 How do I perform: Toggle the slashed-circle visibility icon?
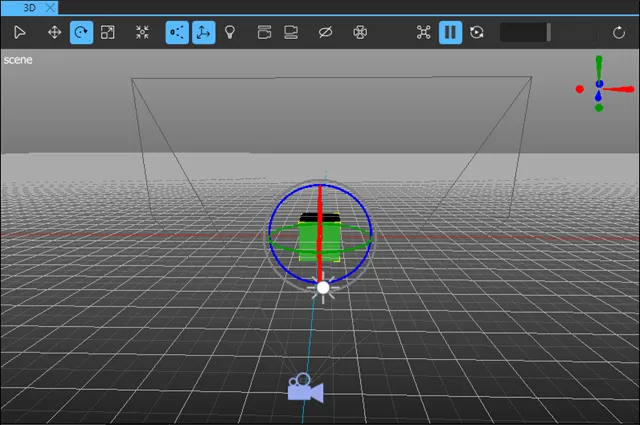point(325,32)
